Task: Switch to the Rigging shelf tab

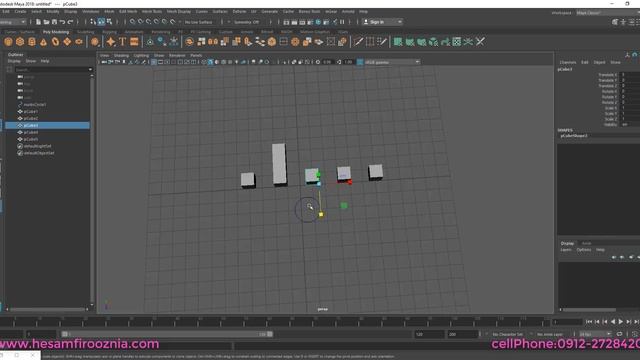Action: point(109,32)
